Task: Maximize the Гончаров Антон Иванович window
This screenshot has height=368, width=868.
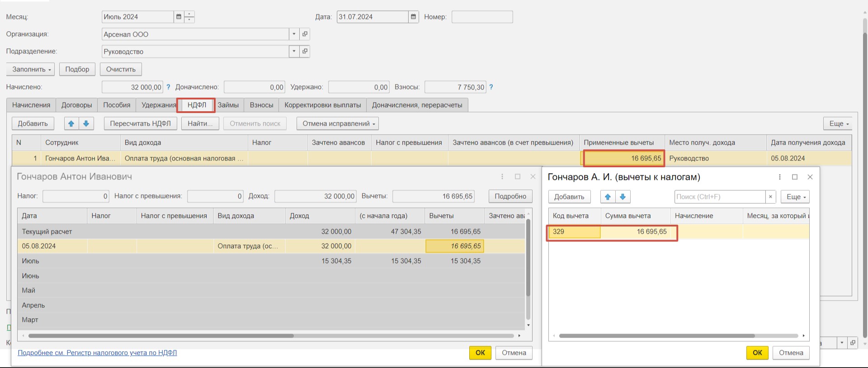Action: 518,177
